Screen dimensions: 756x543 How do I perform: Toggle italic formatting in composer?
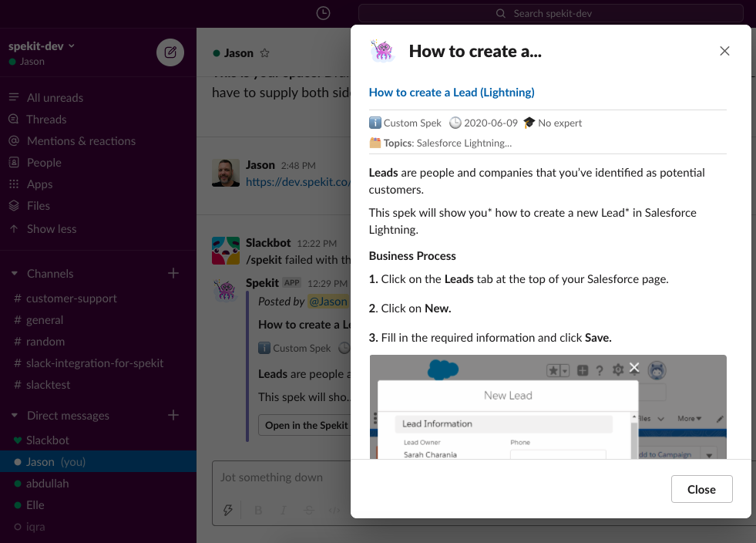(x=284, y=510)
